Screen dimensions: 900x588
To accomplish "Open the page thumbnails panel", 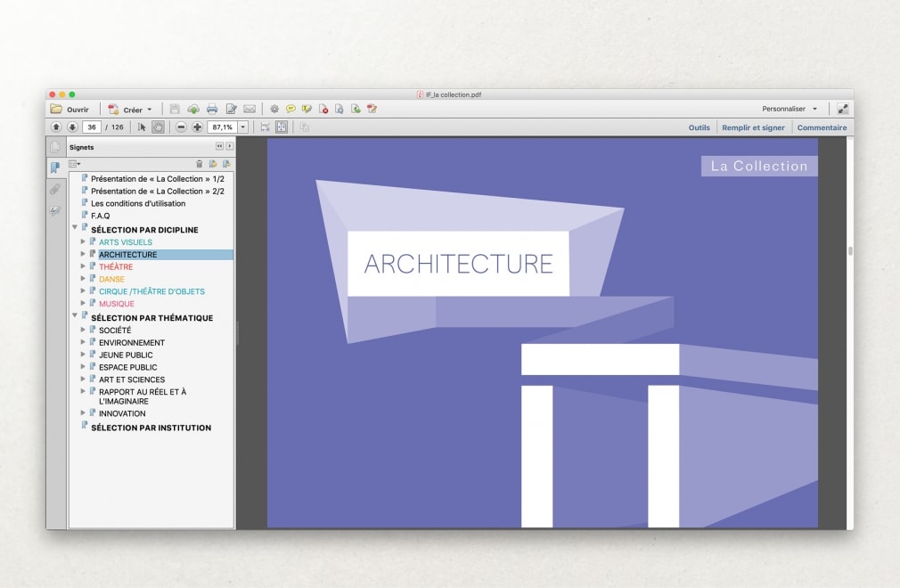I will click(55, 147).
